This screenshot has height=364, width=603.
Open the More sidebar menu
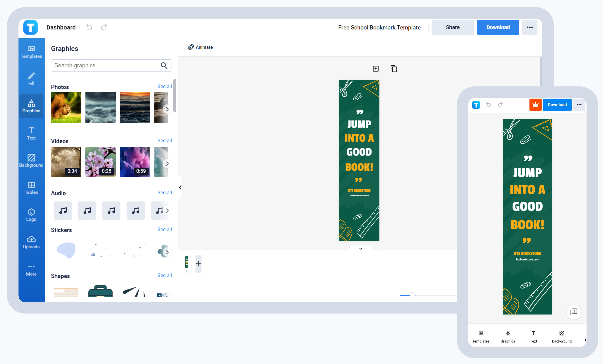coord(31,269)
